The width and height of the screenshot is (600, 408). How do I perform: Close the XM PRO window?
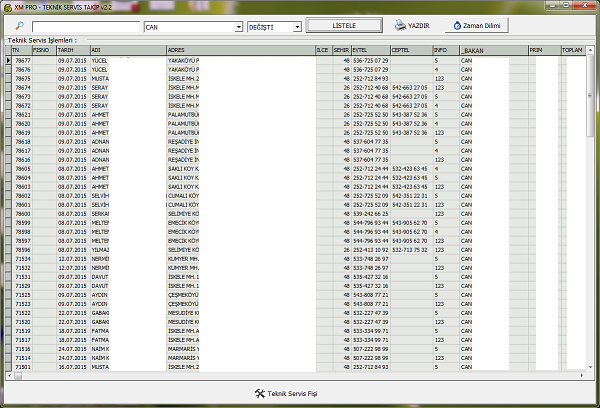tap(586, 6)
